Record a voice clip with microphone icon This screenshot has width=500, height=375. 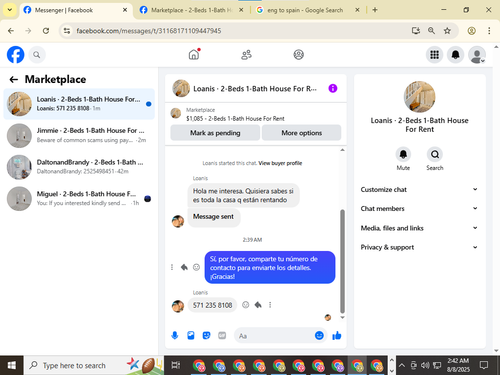175,335
